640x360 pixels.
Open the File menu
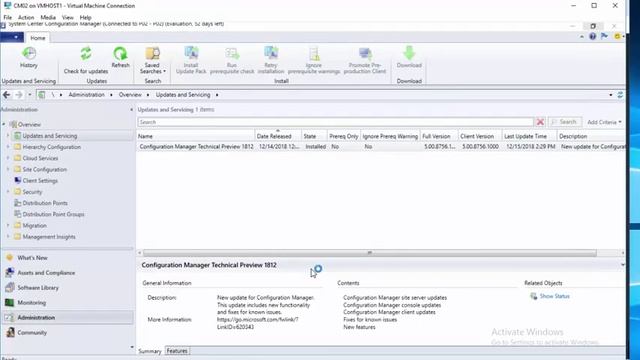(7, 18)
